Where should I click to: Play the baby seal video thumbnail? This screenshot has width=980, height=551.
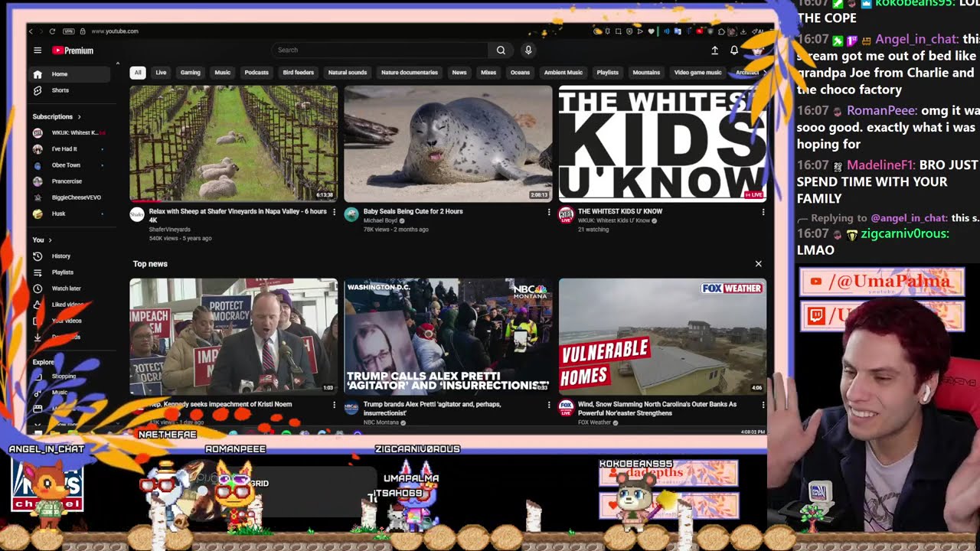pyautogui.click(x=448, y=143)
